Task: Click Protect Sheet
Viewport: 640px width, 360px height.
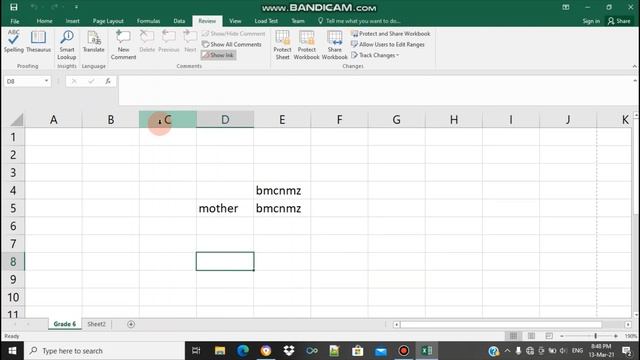Action: pyautogui.click(x=282, y=45)
